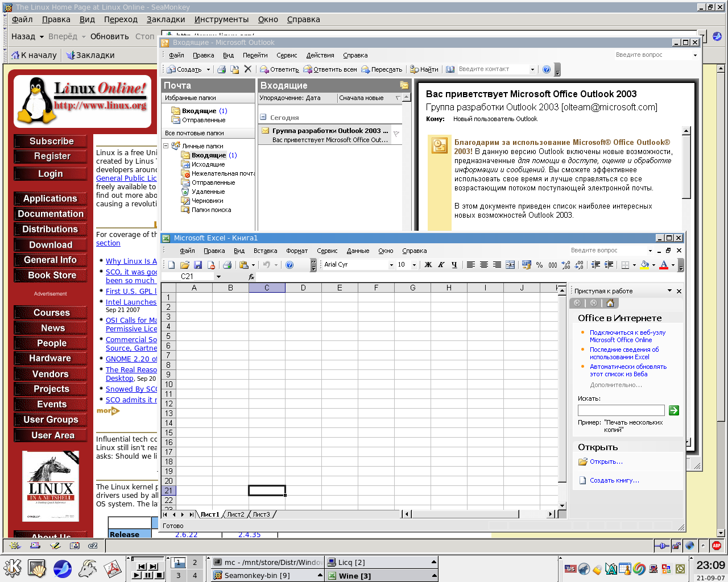Image resolution: width=728 pixels, height=582 pixels.
Task: Click the percent style icon in Excel
Action: tap(539, 265)
